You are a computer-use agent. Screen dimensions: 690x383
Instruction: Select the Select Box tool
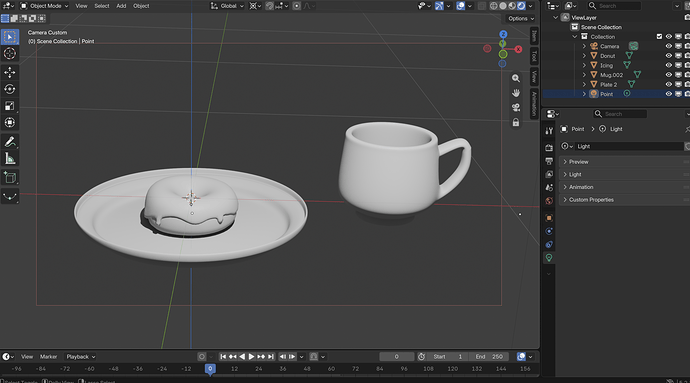pos(10,37)
